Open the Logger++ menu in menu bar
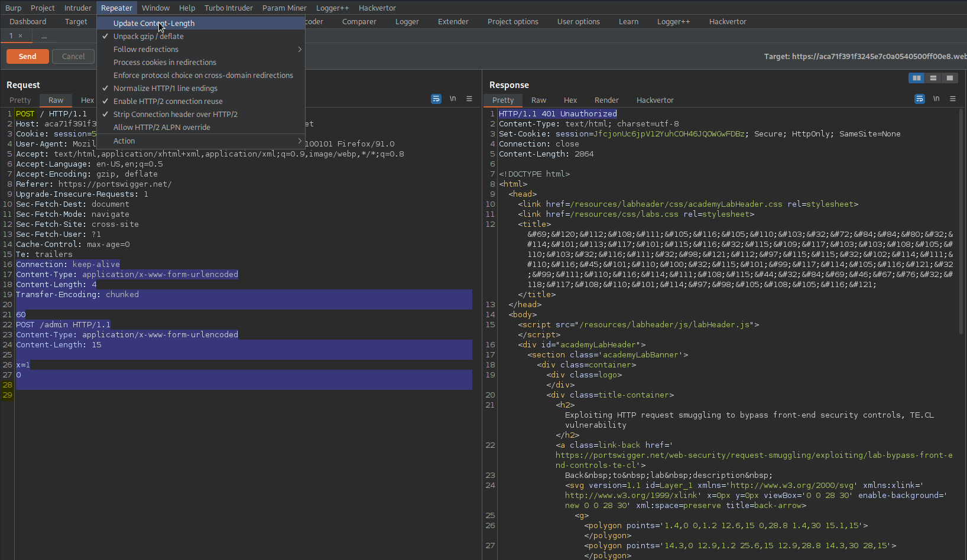 pos(332,8)
